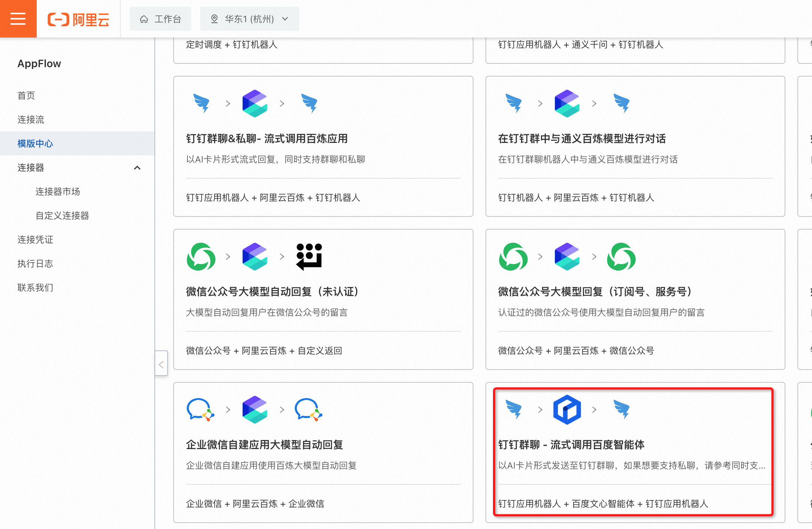Click the Bailian icon in DingTalk streaming card
812x529 pixels.
tap(255, 104)
